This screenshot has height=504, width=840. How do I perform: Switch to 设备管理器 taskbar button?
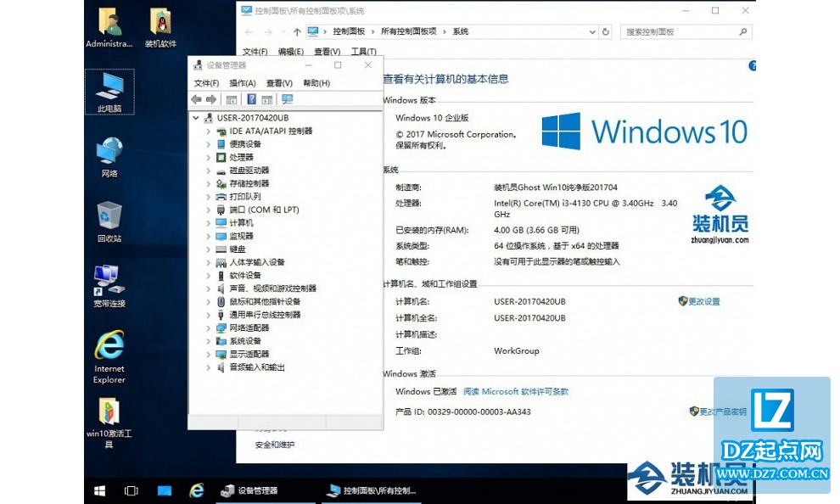tap(266, 490)
